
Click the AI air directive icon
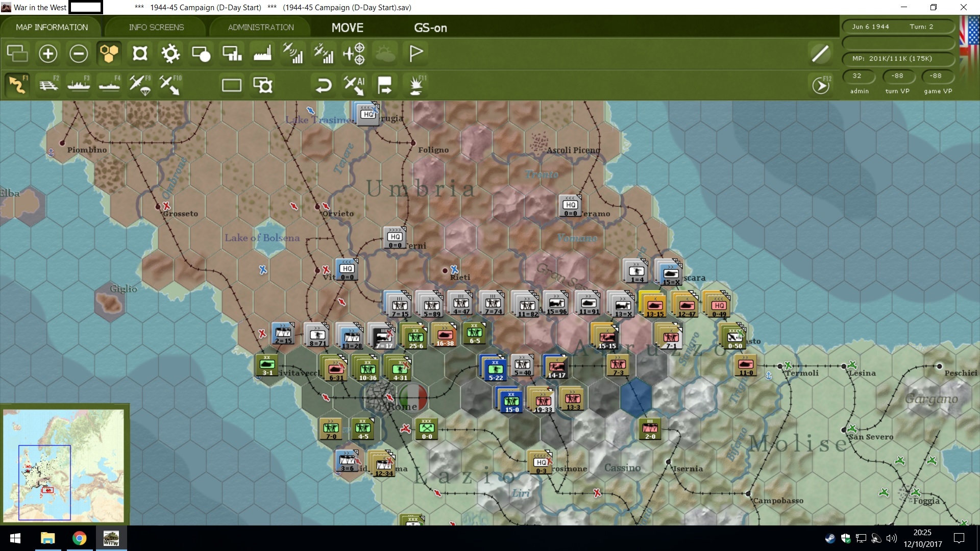(354, 85)
